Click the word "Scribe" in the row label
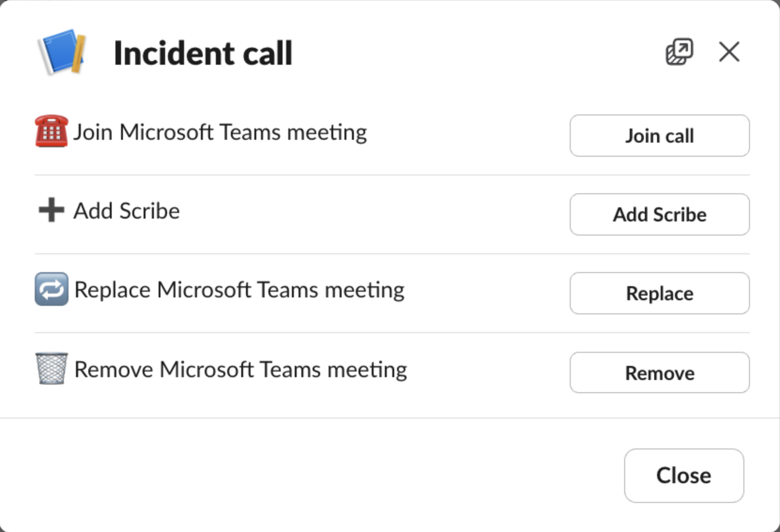The height and width of the screenshot is (532, 780). (x=150, y=211)
